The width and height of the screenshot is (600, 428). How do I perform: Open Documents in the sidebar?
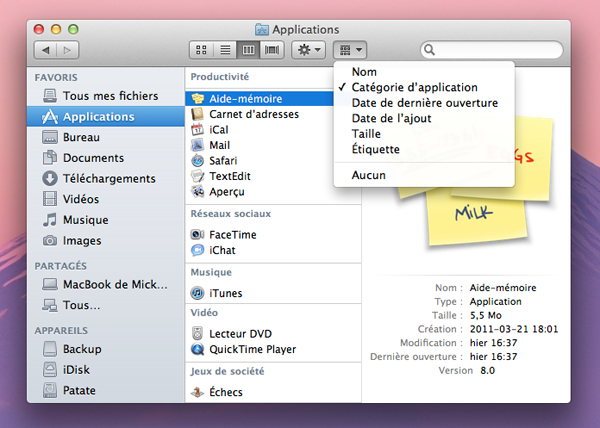tap(106, 158)
